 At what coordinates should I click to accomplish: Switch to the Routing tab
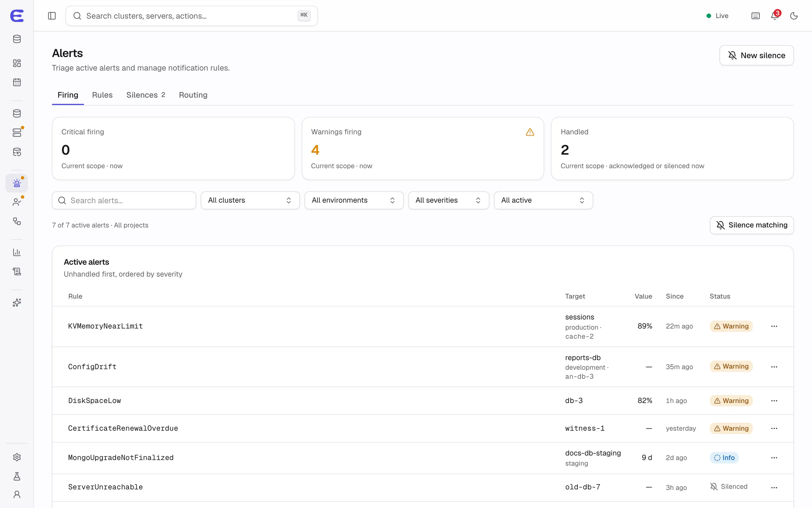[193, 95]
